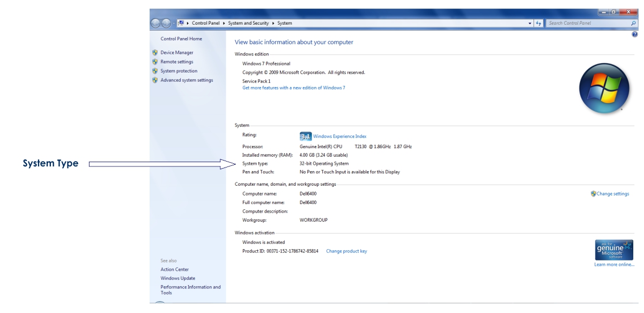
Task: Expand the arrow after System and Security breadcrumb
Action: coord(275,23)
